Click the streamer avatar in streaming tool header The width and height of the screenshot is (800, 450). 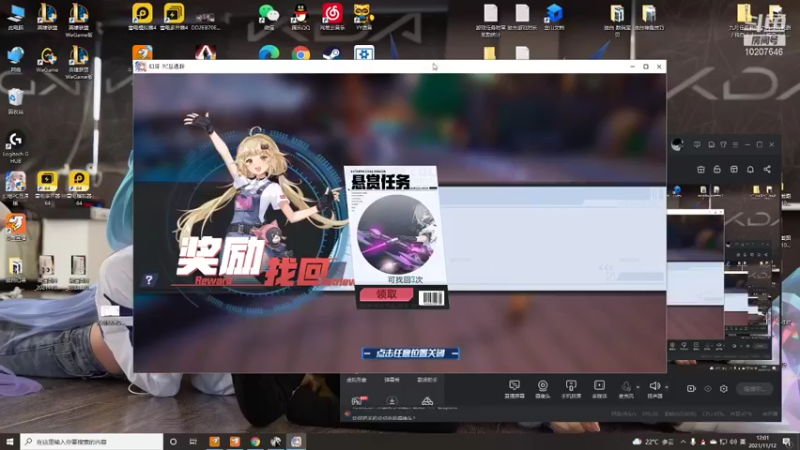point(677,144)
